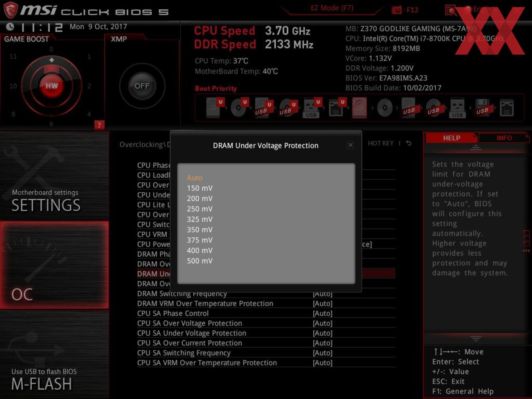
Task: Click the CPU Speed 3.70 GHz readout
Action: (x=252, y=31)
